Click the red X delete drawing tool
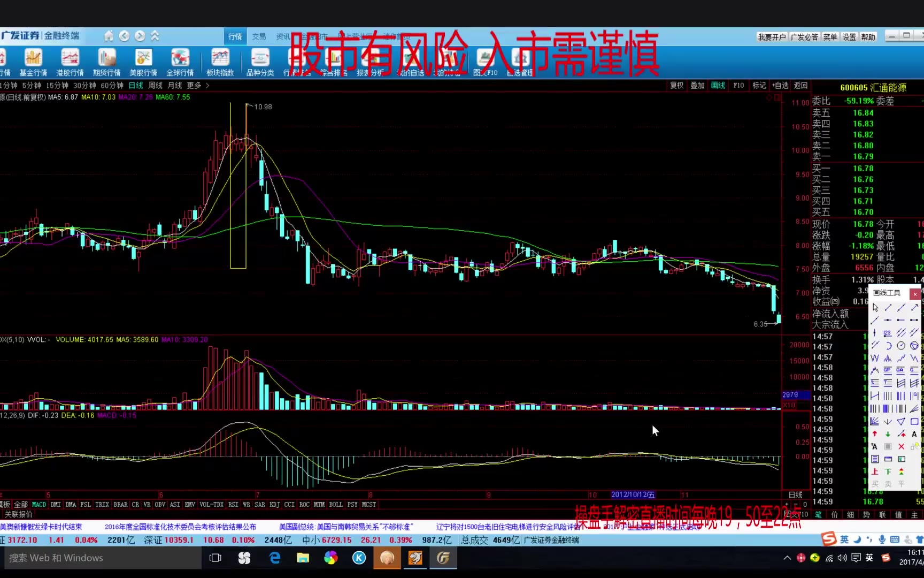Image resolution: width=924 pixels, height=578 pixels. tap(901, 446)
